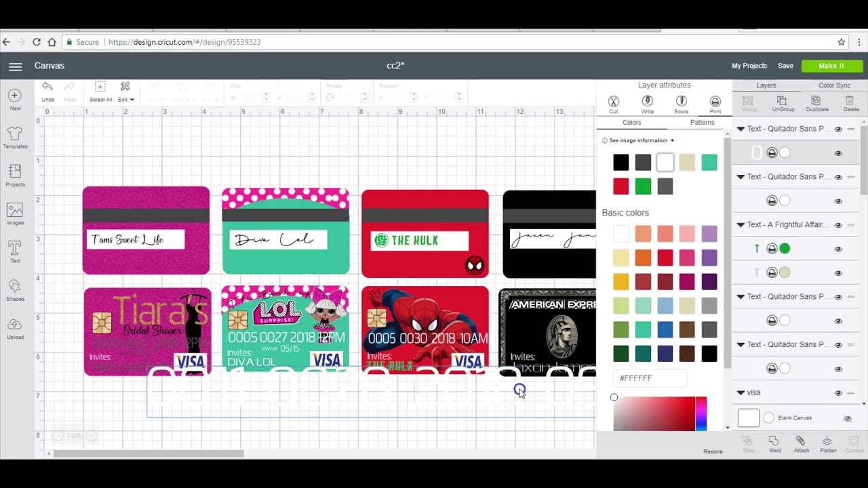Click the Attach paperclip tool
This screenshot has height=488, width=868.
coord(801,445)
